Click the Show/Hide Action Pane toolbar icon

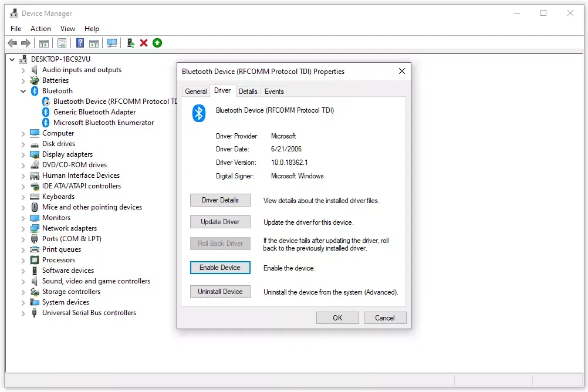tap(94, 43)
